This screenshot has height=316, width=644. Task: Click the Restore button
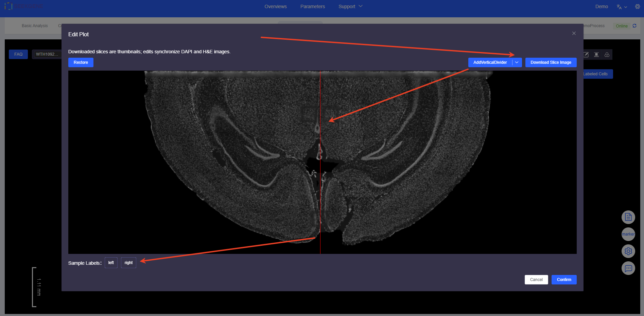(x=81, y=62)
